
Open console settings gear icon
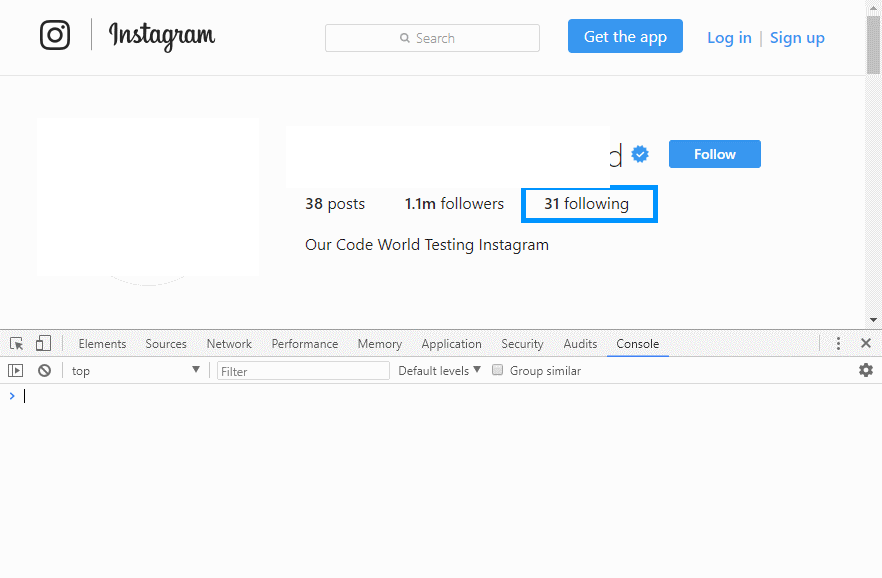coord(865,370)
